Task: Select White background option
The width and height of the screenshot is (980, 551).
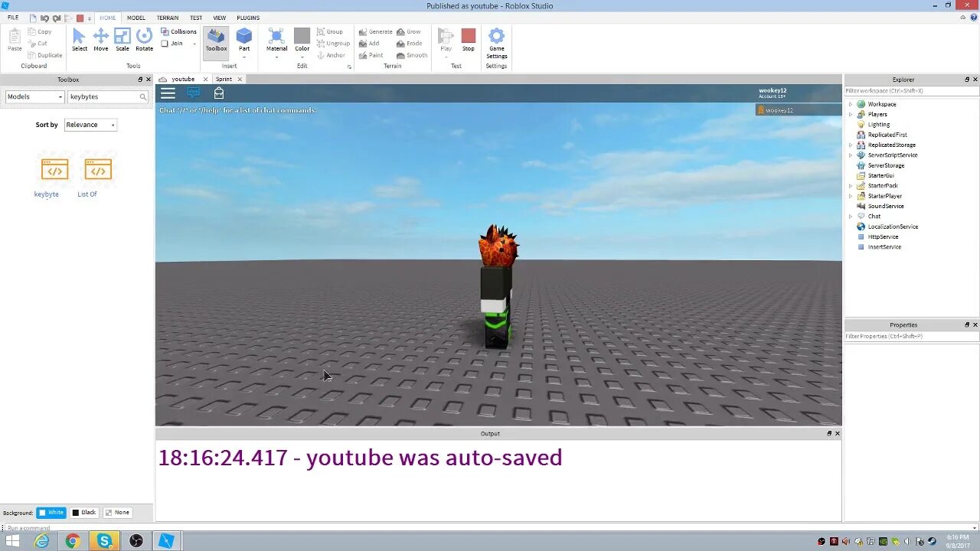Action: pos(51,513)
